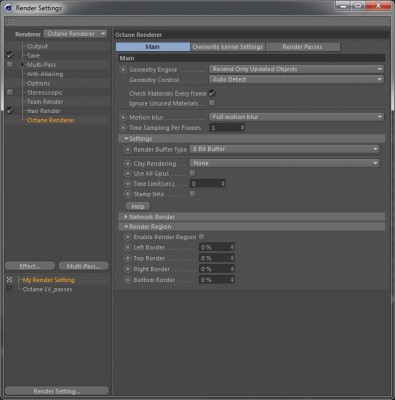Open the Render Buffer Type dropdown
Image resolution: width=395 pixels, height=400 pixels.
tap(285, 149)
